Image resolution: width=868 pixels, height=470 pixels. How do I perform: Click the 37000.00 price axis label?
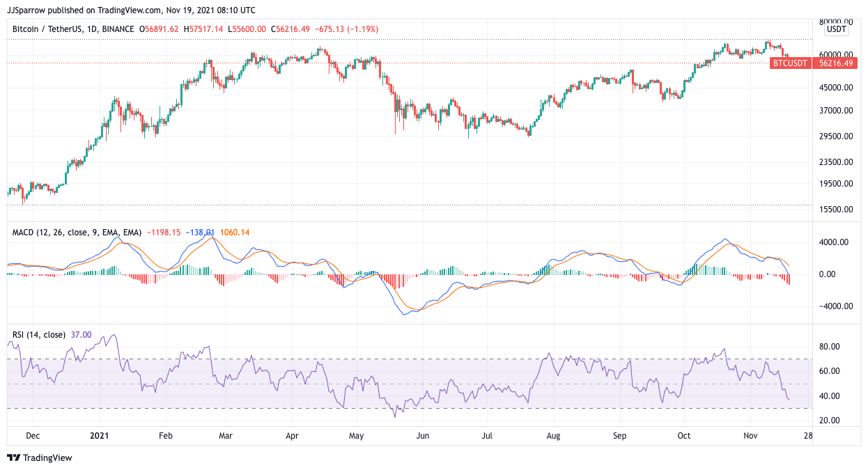(836, 110)
